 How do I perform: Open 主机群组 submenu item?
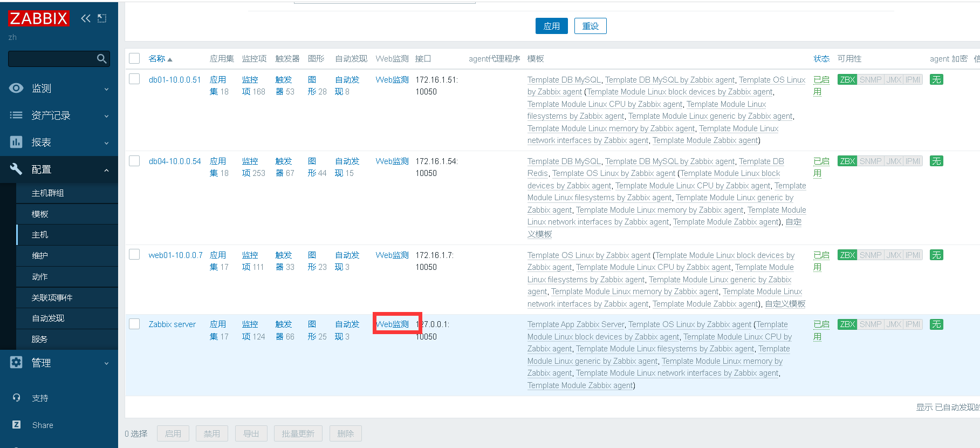pos(67,193)
